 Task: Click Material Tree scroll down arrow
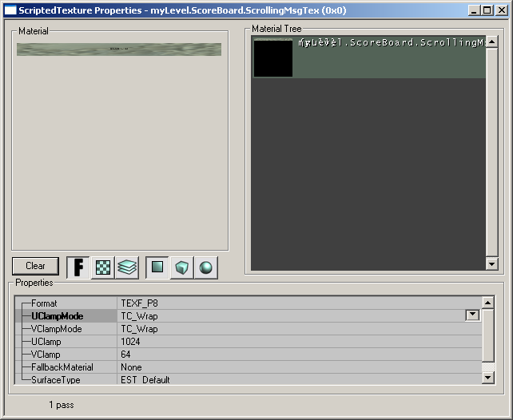point(492,263)
